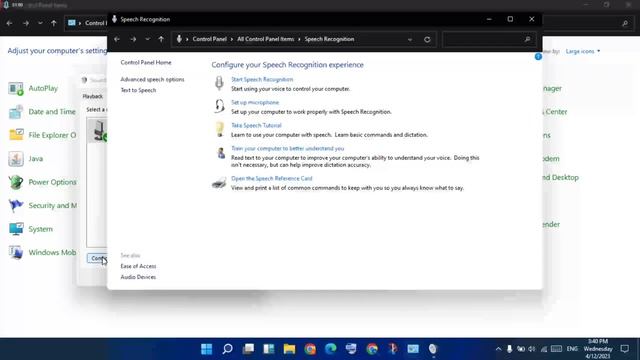640x360 pixels.
Task: Expand the address bar history dropdown
Action: pos(410,40)
